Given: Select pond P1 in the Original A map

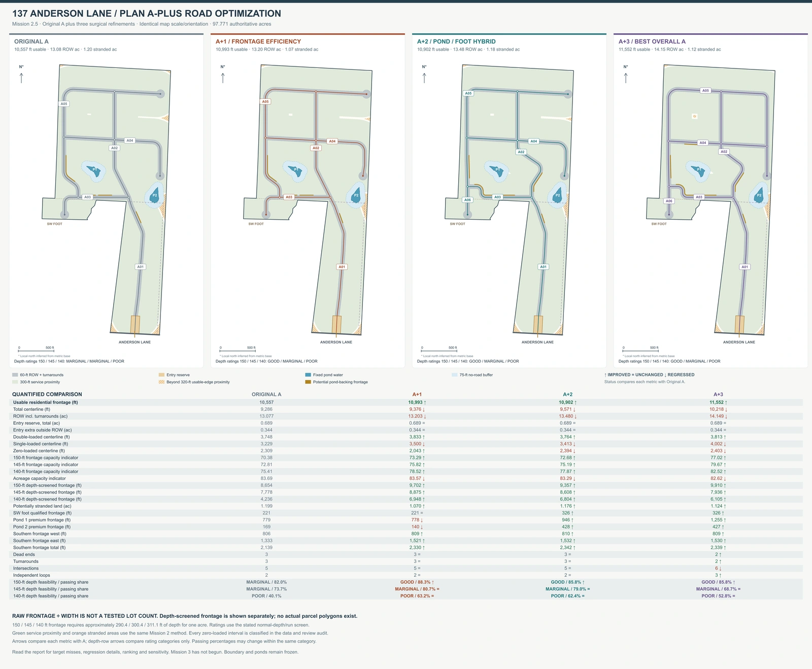Looking at the screenshot, I should [x=94, y=171].
